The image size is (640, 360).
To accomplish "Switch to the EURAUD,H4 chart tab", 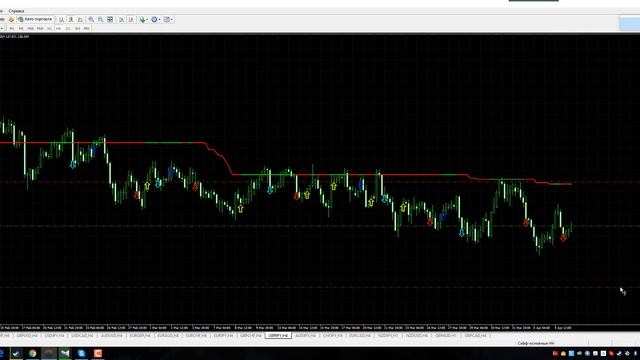I will coord(168,336).
